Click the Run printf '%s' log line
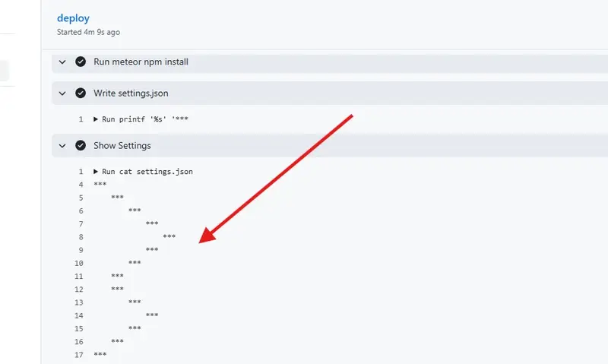The image size is (608, 364). (x=145, y=119)
